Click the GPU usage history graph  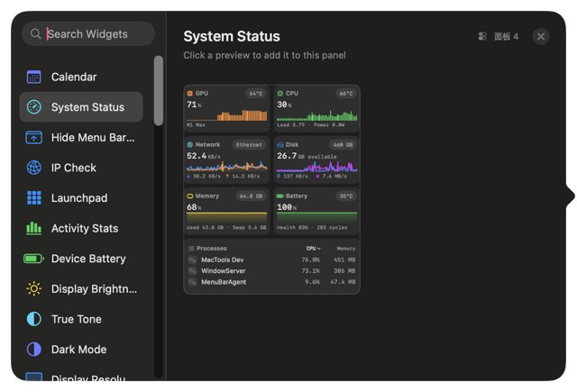226,115
